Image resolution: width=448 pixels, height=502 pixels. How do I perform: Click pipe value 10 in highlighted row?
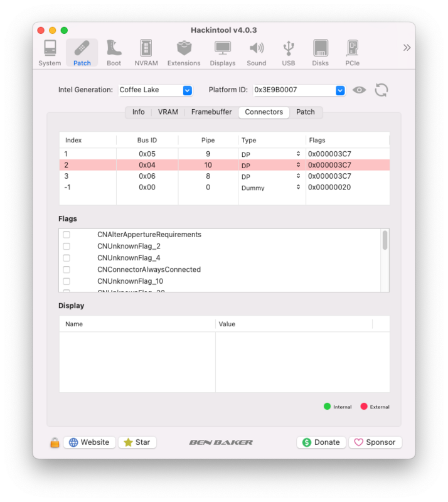208,165
